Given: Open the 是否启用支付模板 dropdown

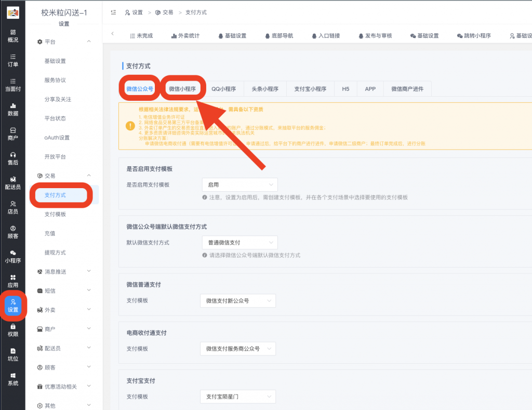Looking at the screenshot, I should [x=240, y=184].
